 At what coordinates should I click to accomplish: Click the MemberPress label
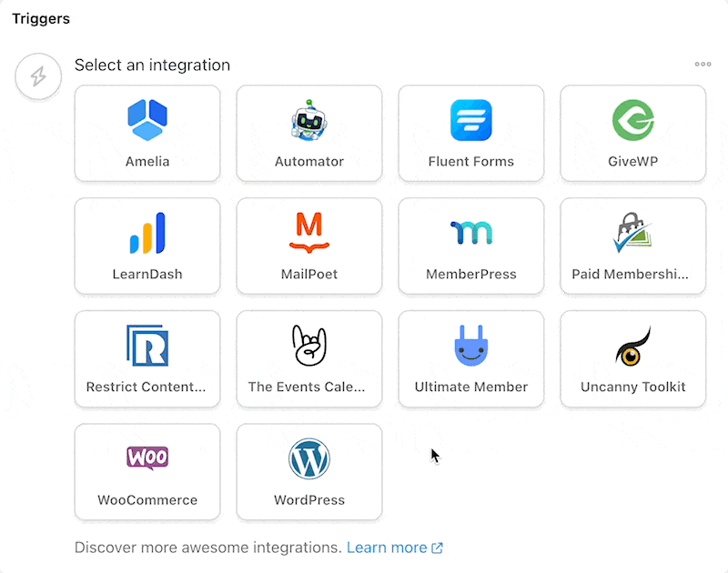pyautogui.click(x=471, y=274)
